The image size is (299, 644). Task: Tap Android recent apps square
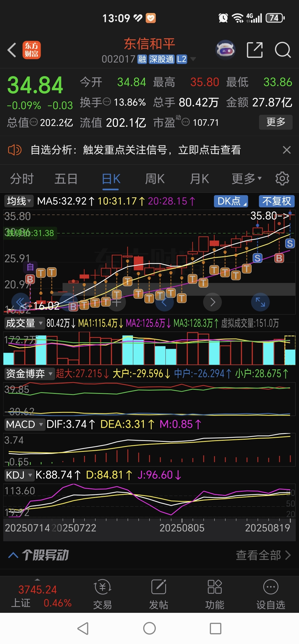[216, 628]
